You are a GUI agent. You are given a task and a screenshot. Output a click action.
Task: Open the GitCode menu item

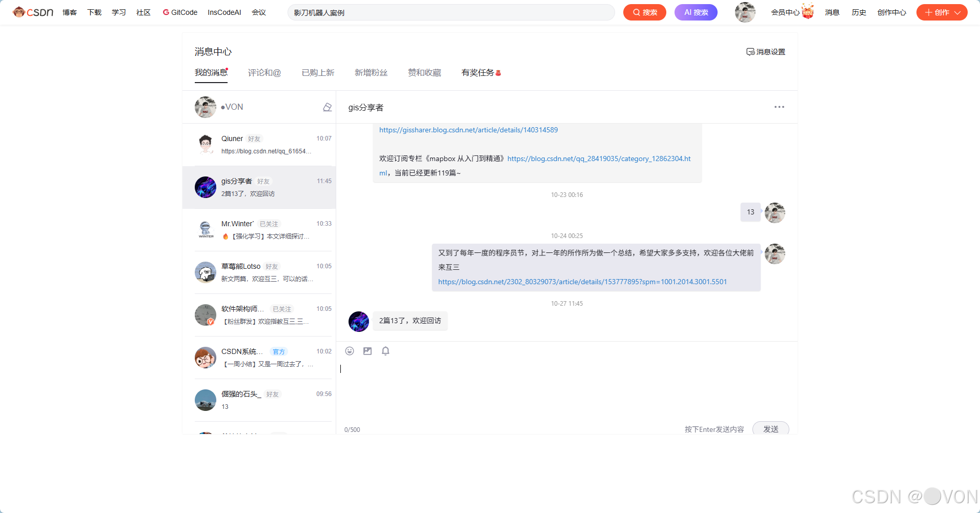(180, 12)
